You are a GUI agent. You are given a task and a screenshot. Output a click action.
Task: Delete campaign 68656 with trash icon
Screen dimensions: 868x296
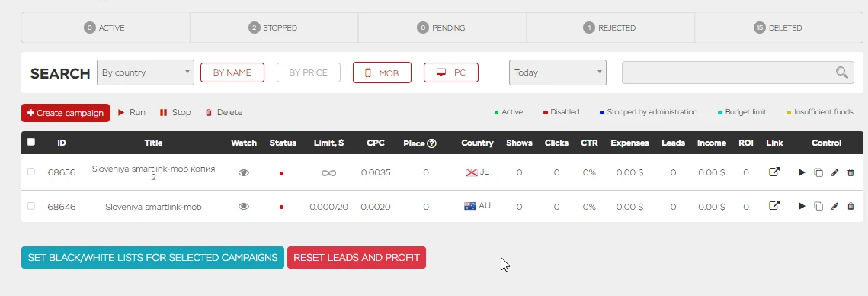pos(850,173)
